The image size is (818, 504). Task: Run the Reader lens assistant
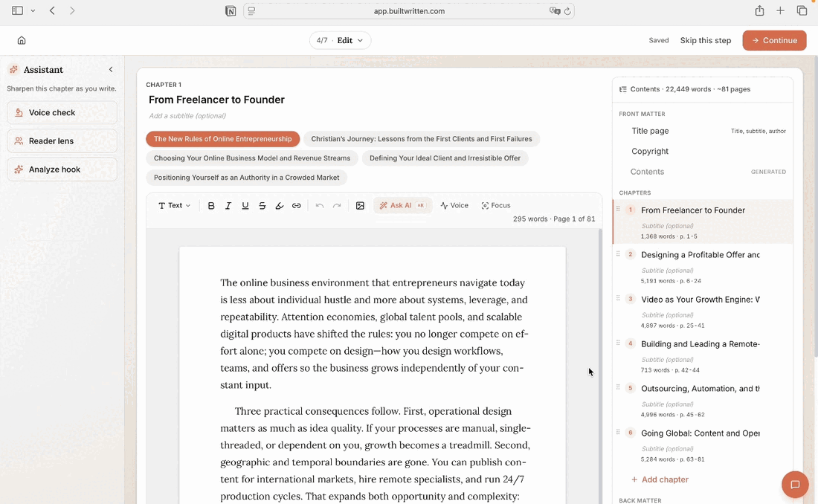click(x=62, y=141)
